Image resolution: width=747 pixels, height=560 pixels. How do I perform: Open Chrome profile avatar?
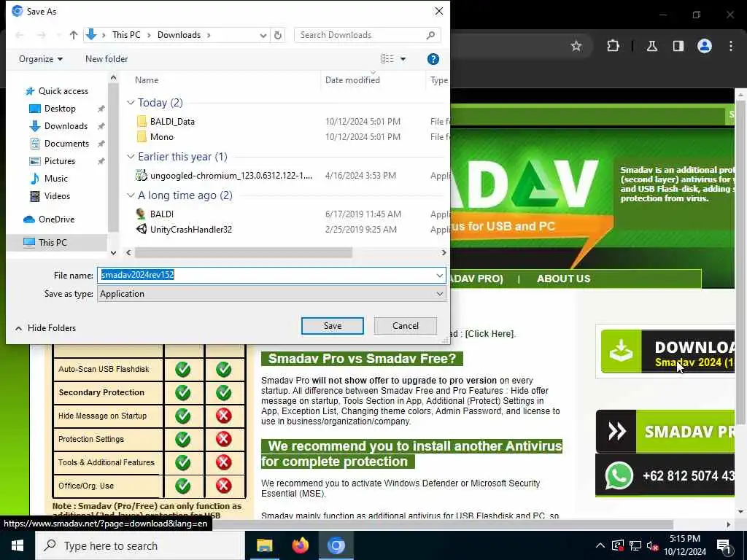[705, 46]
